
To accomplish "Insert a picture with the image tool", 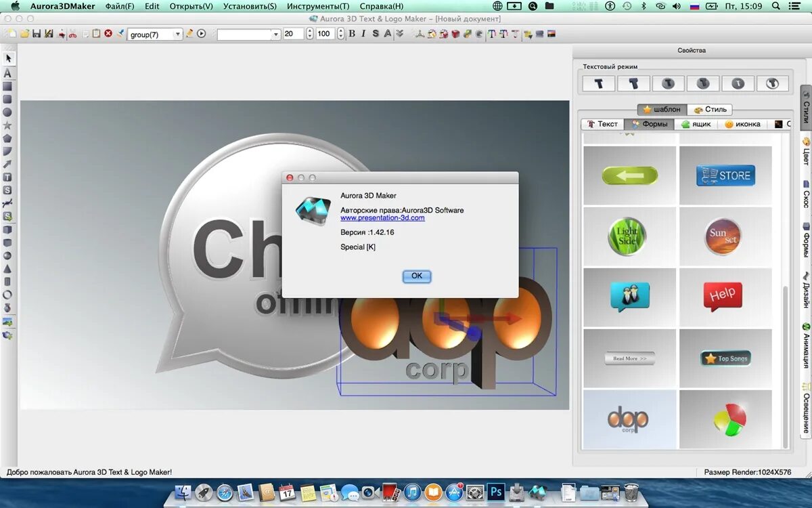I will click(8, 322).
